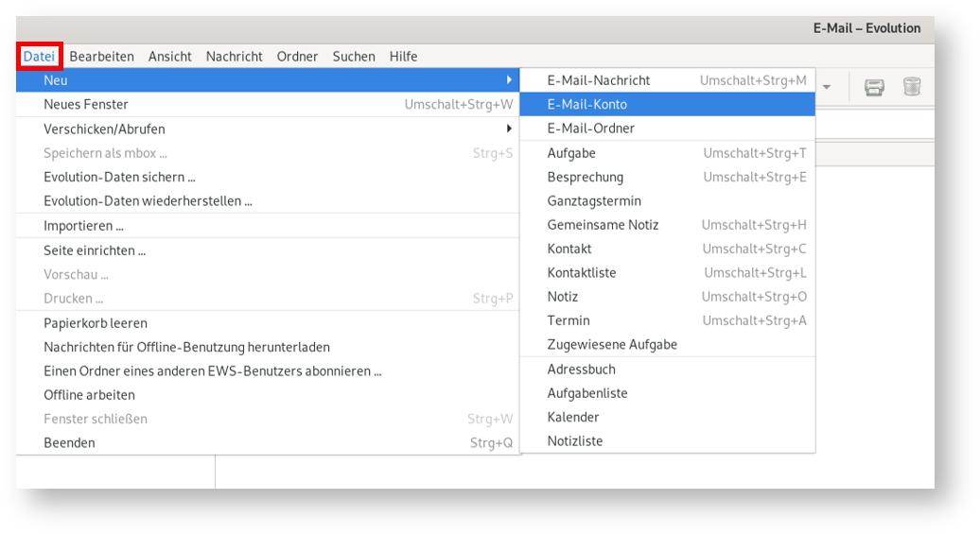Click the dropdown arrow left of the printer icon
Image resolution: width=980 pixels, height=534 pixels.
coord(827,87)
